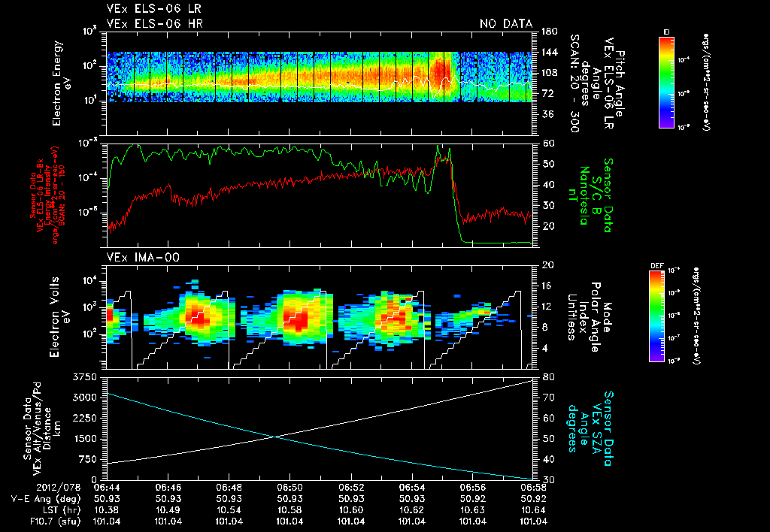Click the LST value 10.64
Screen dimensions: 770x532
(533, 510)
